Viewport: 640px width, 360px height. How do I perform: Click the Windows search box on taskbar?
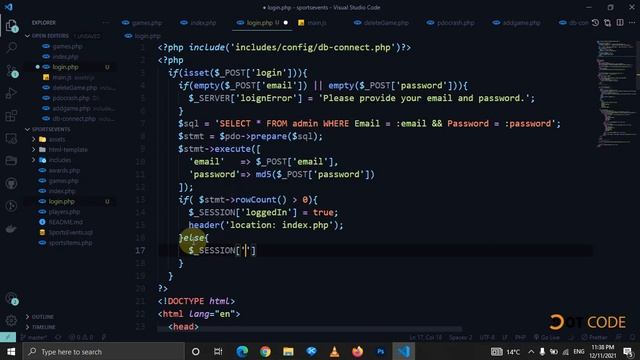104,351
